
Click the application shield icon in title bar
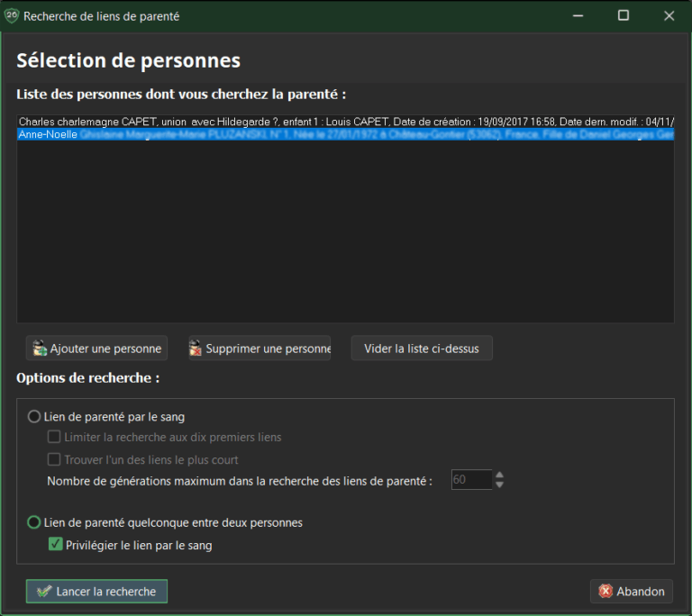tap(12, 15)
